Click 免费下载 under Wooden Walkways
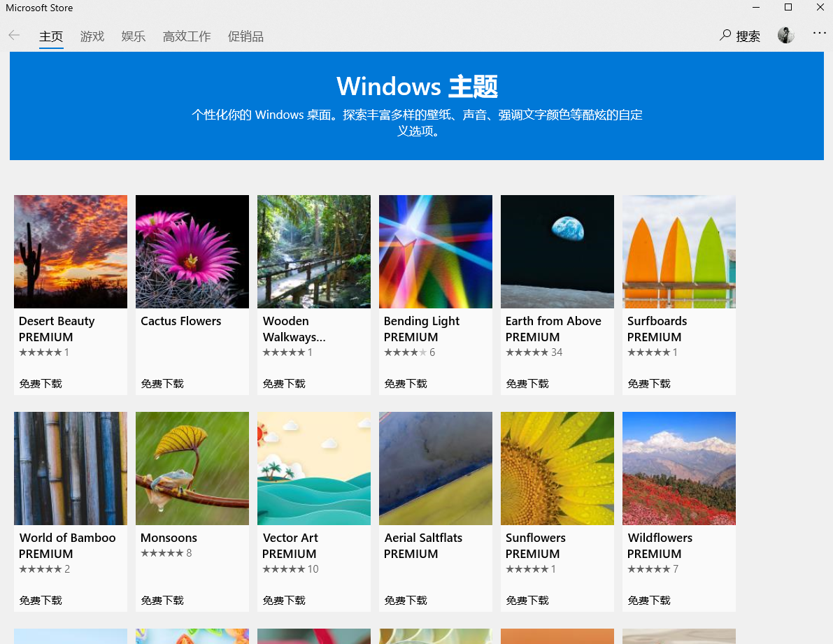 (284, 383)
